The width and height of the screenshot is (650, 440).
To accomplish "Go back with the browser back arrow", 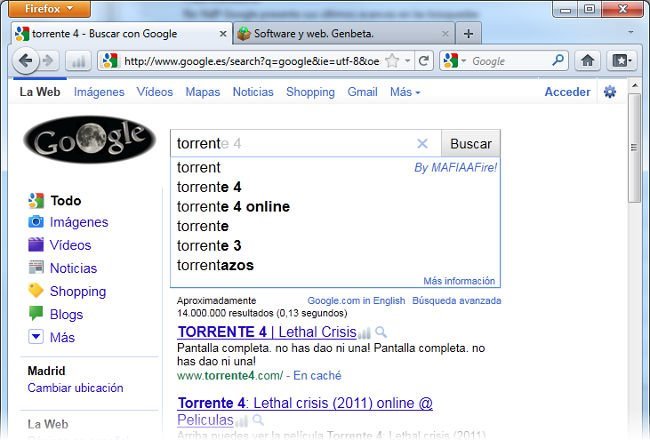I will 26,61.
